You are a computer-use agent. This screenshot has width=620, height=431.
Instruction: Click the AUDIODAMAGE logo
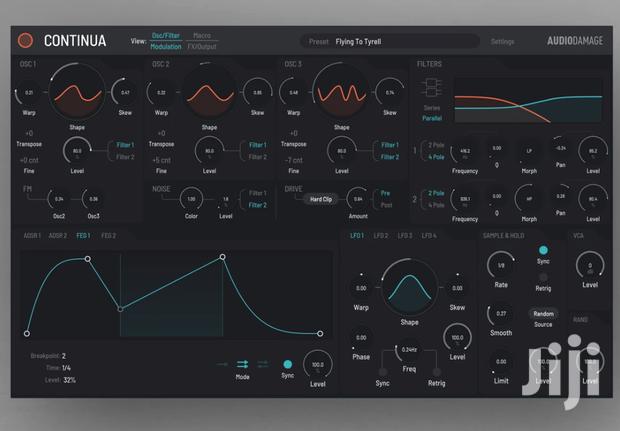tap(575, 41)
